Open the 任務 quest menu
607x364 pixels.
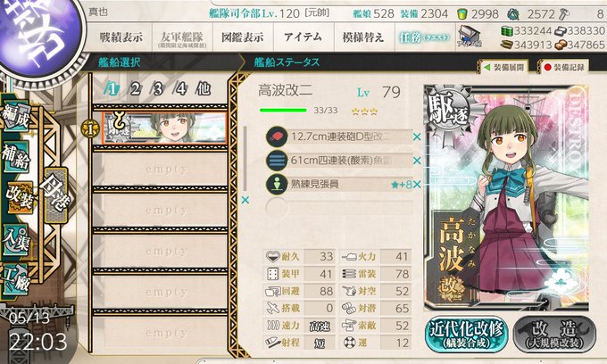tap(425, 37)
